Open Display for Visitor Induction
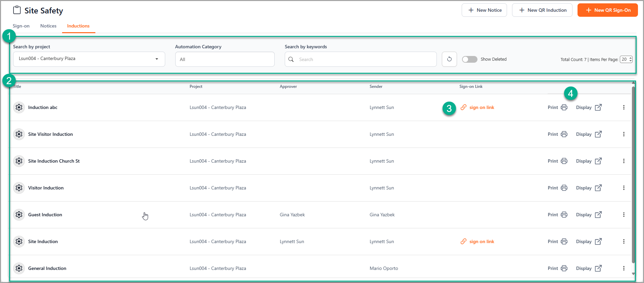The image size is (644, 283). 589,188
